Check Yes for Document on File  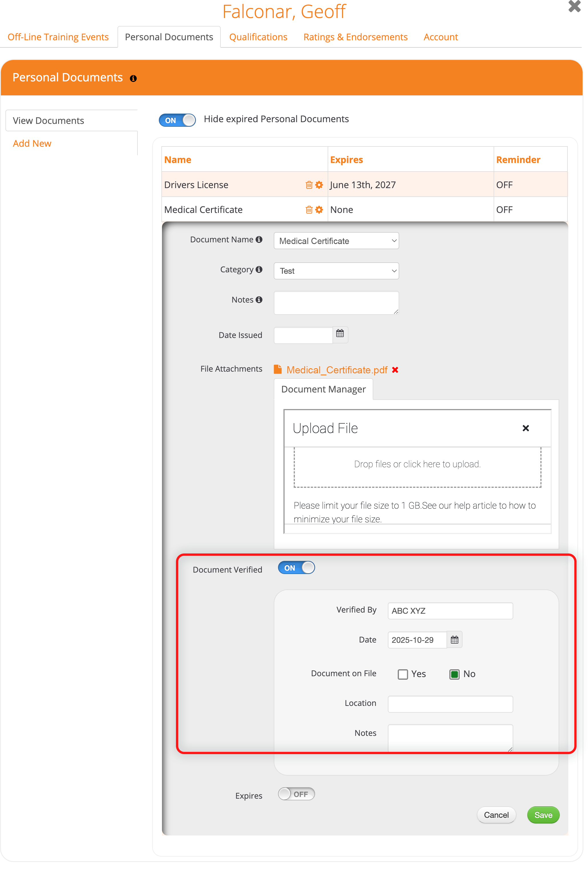click(x=403, y=674)
